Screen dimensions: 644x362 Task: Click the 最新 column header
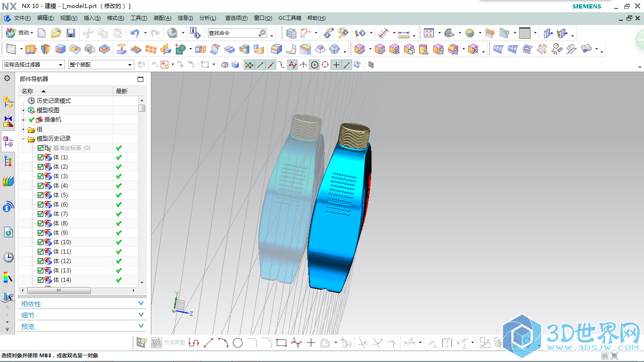(125, 91)
